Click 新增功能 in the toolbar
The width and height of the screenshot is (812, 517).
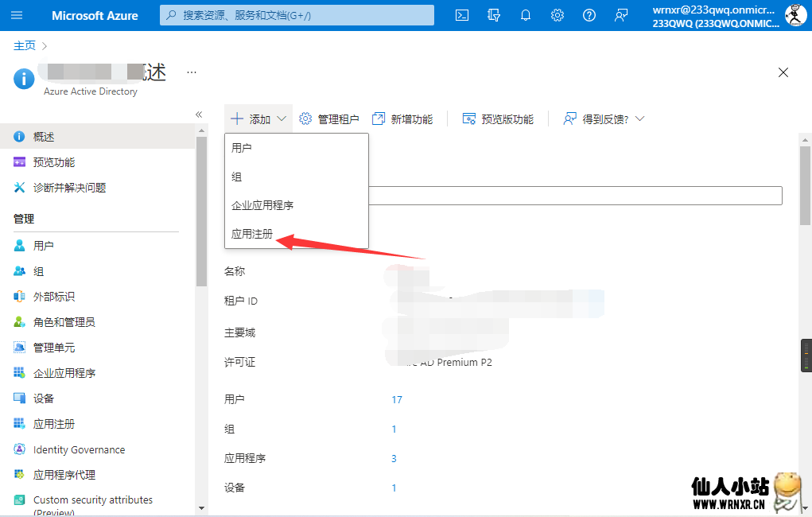(402, 119)
